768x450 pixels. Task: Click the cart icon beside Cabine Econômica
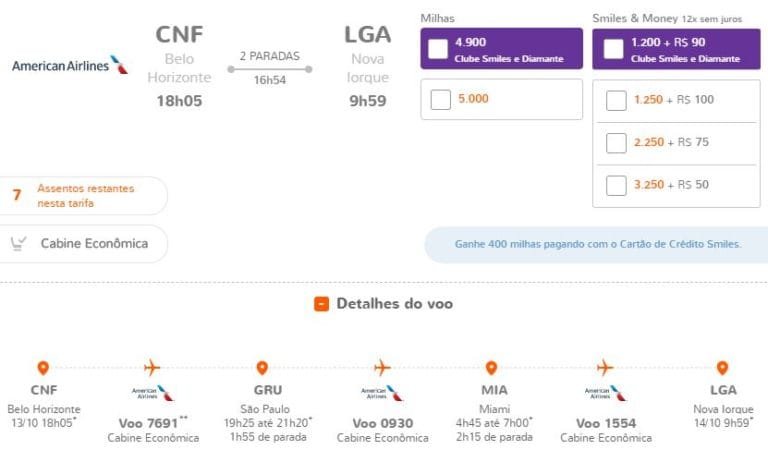pyautogui.click(x=18, y=243)
